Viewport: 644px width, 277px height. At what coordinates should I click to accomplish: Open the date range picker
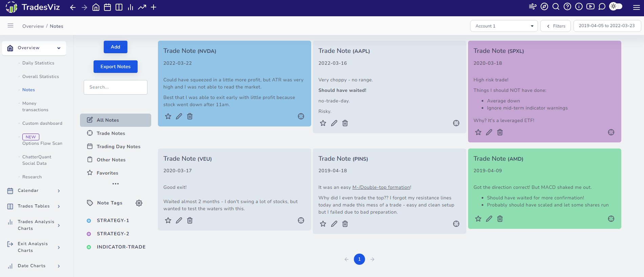607,26
